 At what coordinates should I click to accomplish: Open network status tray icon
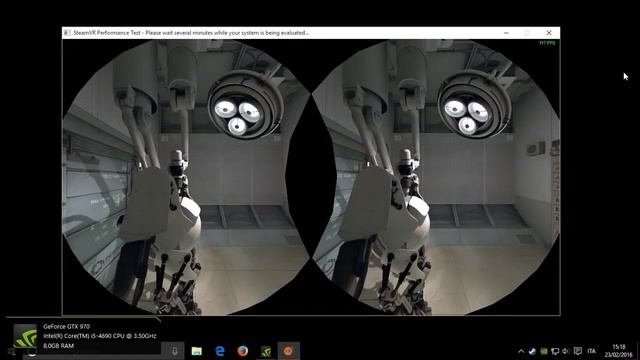click(x=555, y=351)
